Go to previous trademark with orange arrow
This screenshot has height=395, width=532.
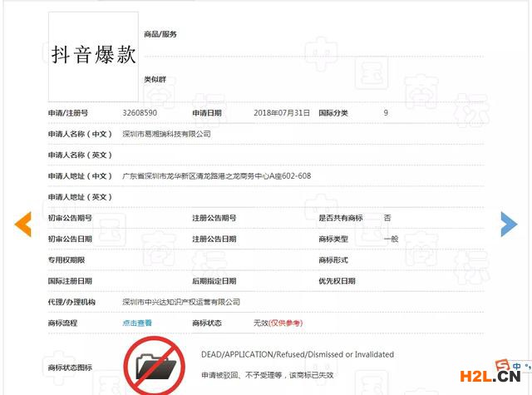tap(23, 224)
